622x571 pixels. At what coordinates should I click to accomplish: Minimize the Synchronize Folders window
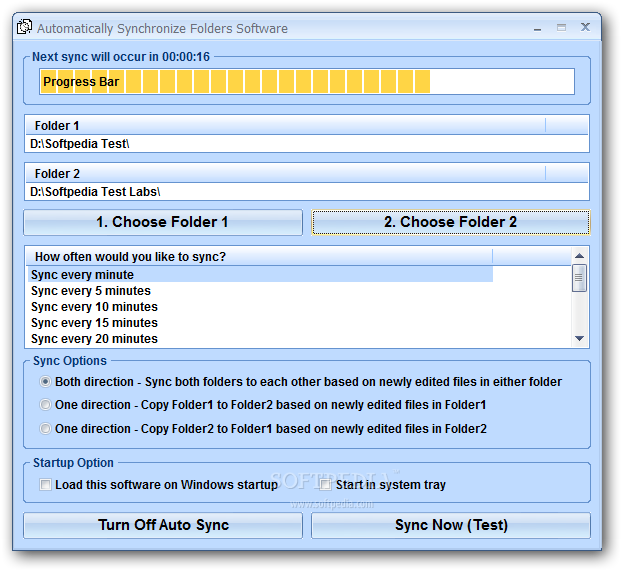(538, 29)
